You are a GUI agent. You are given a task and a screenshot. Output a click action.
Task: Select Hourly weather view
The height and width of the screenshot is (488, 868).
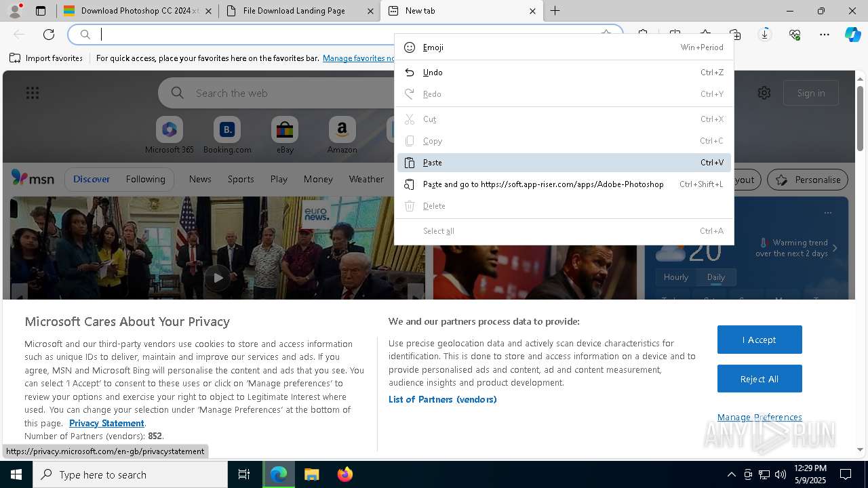tap(676, 277)
